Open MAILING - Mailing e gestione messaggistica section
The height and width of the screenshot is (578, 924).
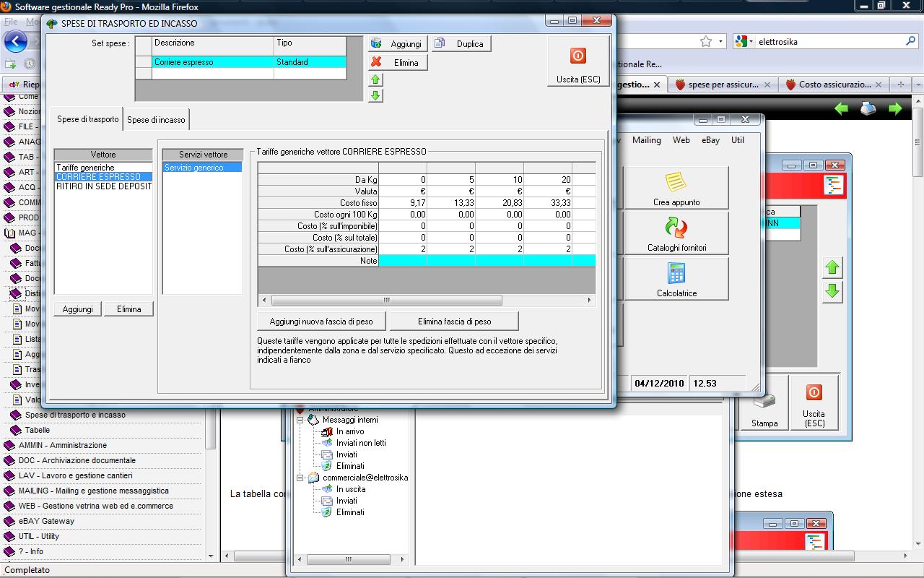click(93, 491)
